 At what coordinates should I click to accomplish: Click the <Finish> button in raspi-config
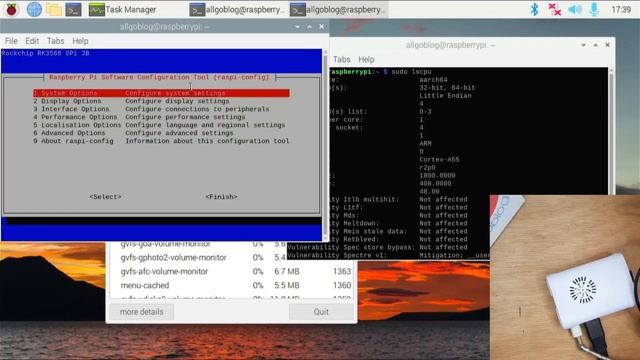point(221,197)
